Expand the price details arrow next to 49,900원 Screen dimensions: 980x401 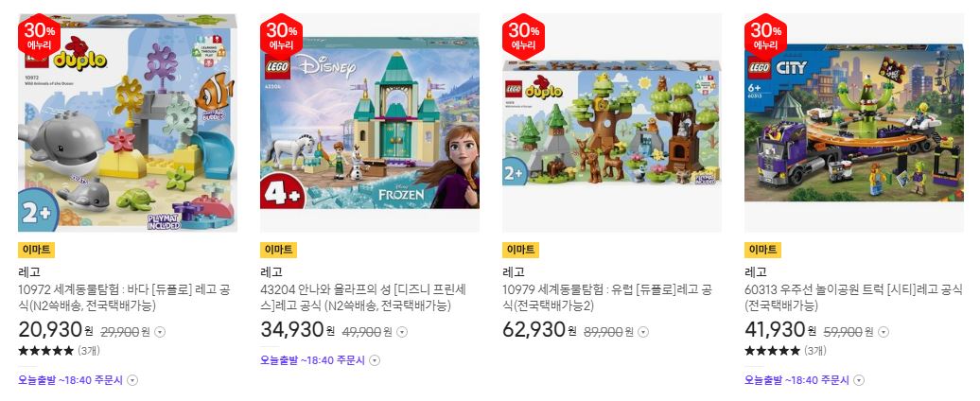coord(403,332)
